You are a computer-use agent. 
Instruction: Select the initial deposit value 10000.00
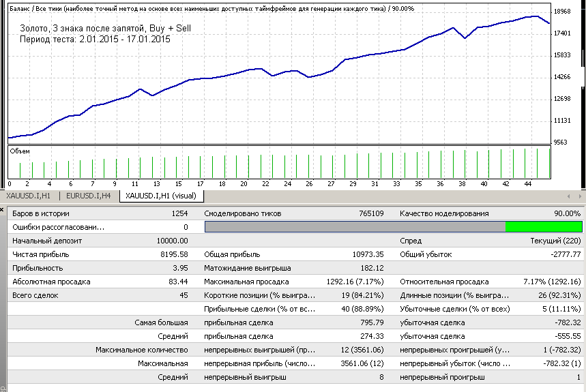[173, 241]
